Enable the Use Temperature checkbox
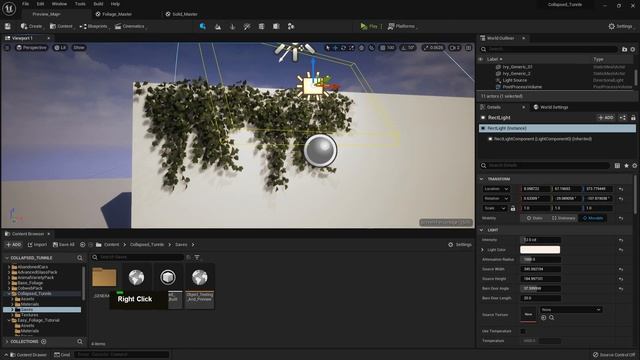The height and width of the screenshot is (360, 640). click(523, 331)
